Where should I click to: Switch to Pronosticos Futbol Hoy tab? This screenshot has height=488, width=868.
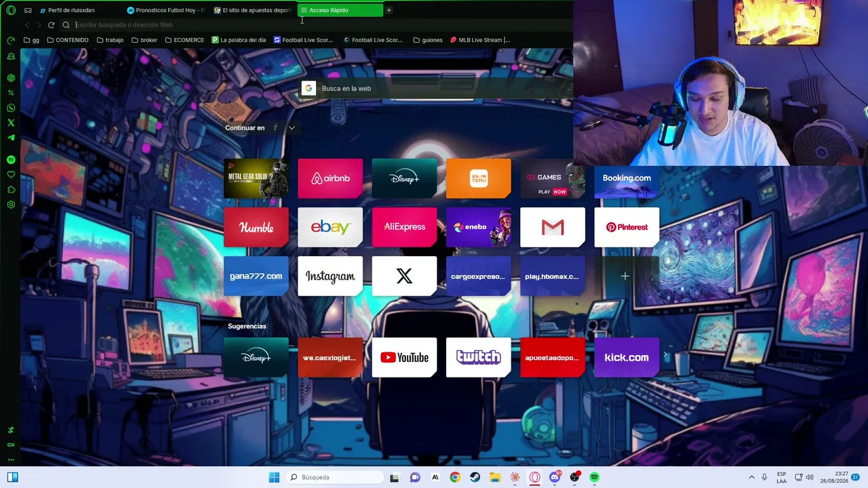[166, 10]
